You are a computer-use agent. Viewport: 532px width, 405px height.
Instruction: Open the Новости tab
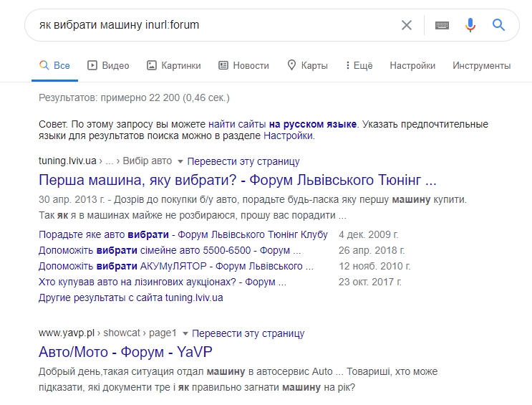pos(243,65)
